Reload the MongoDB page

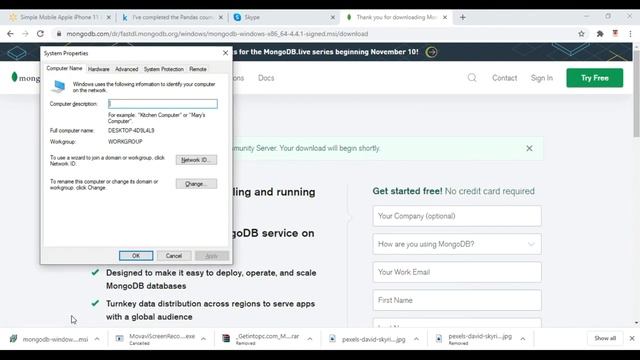[40, 34]
